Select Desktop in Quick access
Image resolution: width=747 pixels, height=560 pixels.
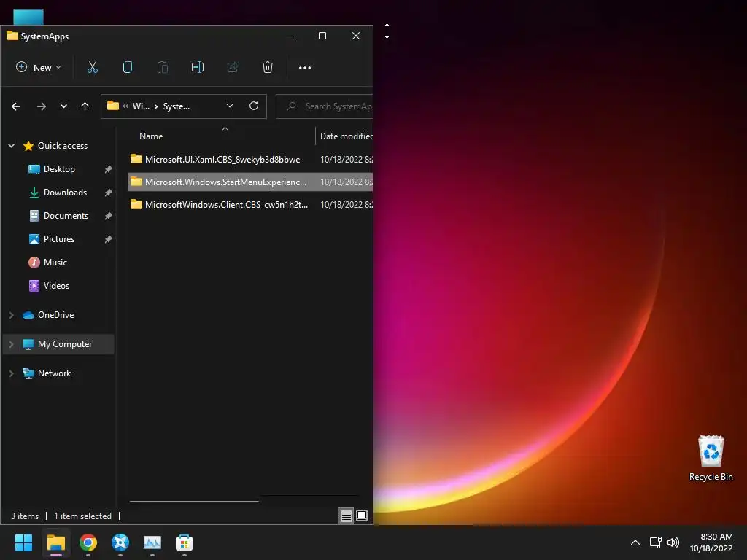tap(59, 169)
